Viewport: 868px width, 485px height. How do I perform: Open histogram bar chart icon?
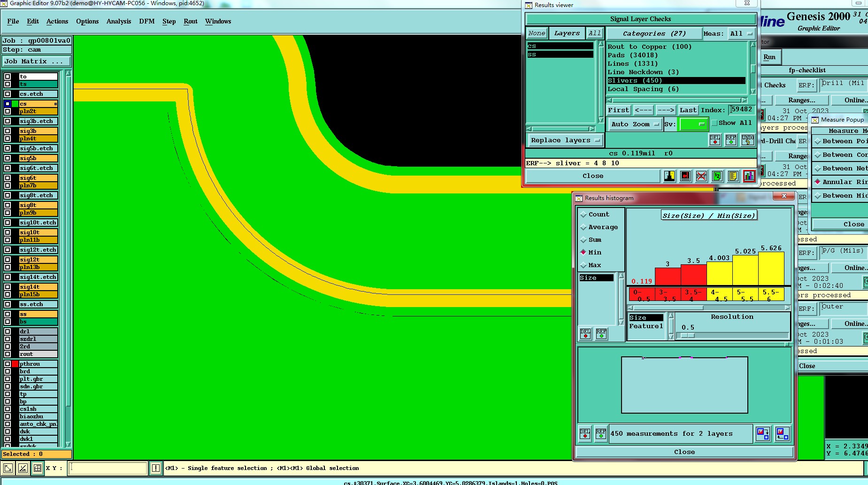point(749,176)
